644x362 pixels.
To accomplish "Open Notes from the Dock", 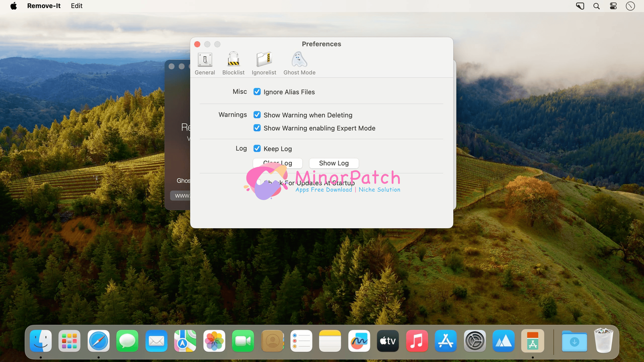I will pyautogui.click(x=330, y=341).
